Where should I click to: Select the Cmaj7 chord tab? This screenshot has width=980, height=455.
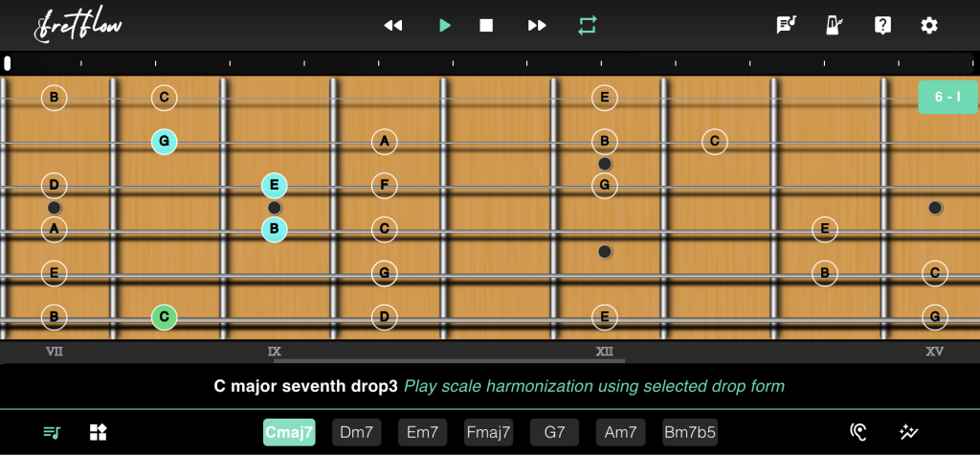click(289, 432)
